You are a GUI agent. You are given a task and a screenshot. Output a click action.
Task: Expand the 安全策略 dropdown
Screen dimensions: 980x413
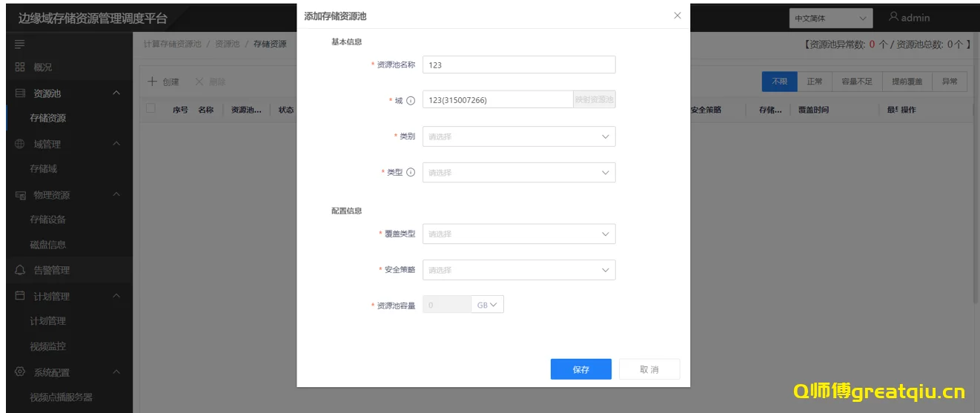pyautogui.click(x=518, y=270)
